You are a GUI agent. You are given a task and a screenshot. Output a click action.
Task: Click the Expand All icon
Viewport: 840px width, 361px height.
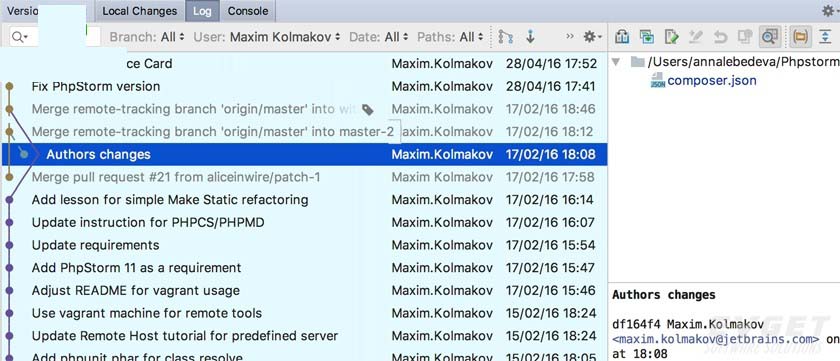tap(825, 37)
